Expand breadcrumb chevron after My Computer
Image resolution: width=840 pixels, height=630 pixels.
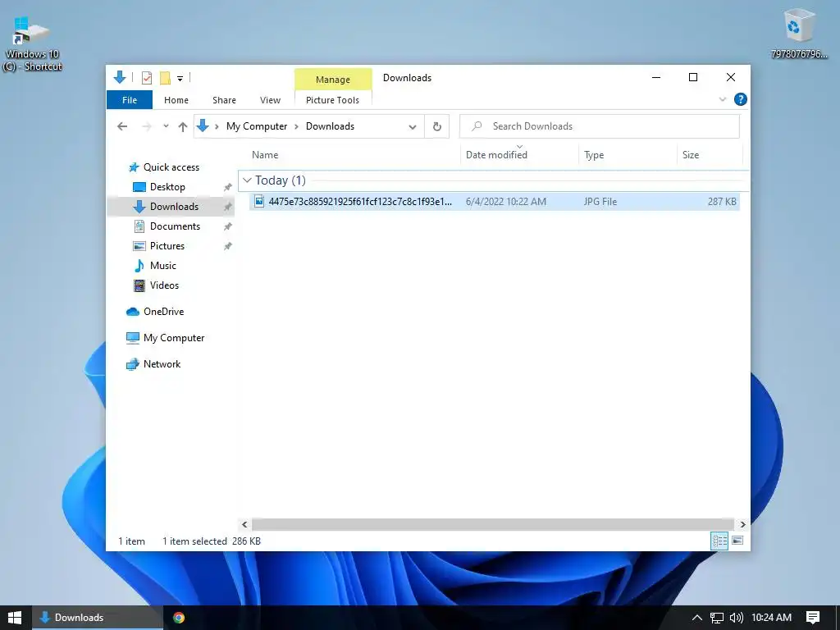[296, 126]
